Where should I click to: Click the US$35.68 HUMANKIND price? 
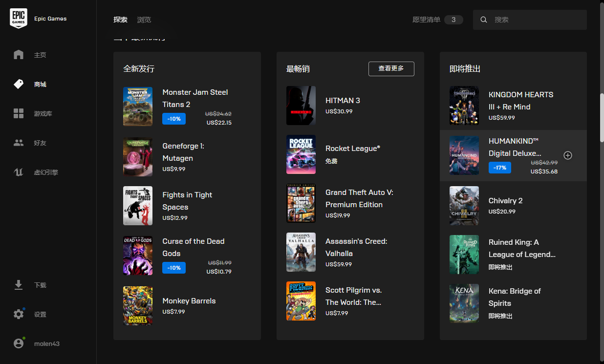pyautogui.click(x=544, y=171)
